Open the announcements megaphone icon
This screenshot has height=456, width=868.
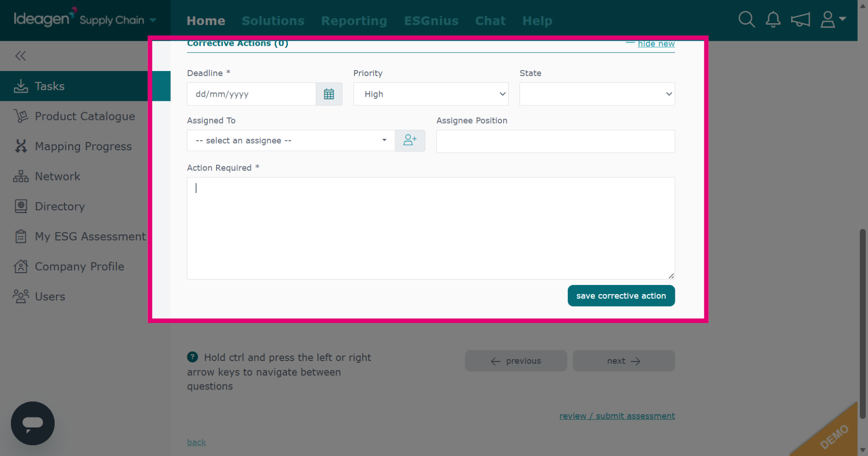coord(800,19)
